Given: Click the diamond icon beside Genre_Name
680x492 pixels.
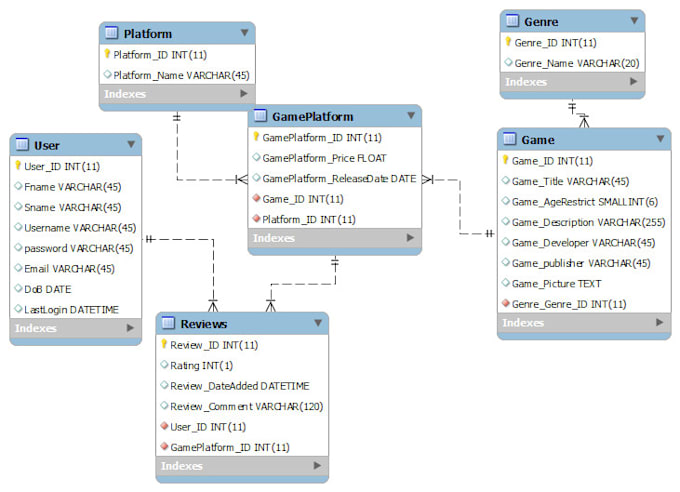Looking at the screenshot, I should 508,62.
